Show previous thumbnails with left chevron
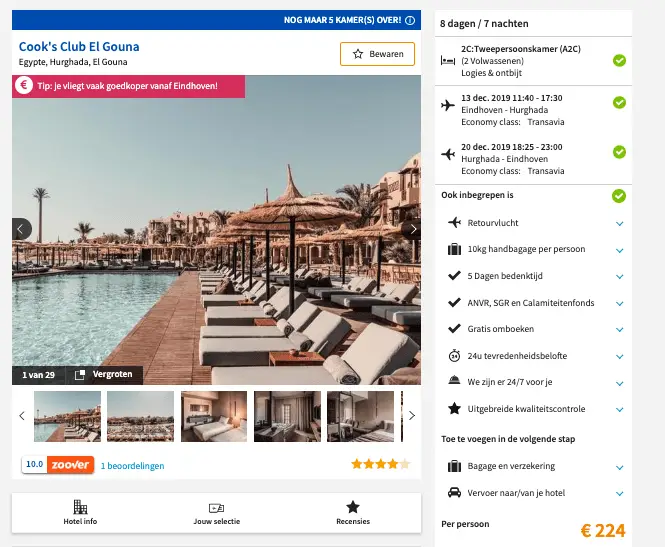Image resolution: width=665 pixels, height=547 pixels. tap(22, 416)
